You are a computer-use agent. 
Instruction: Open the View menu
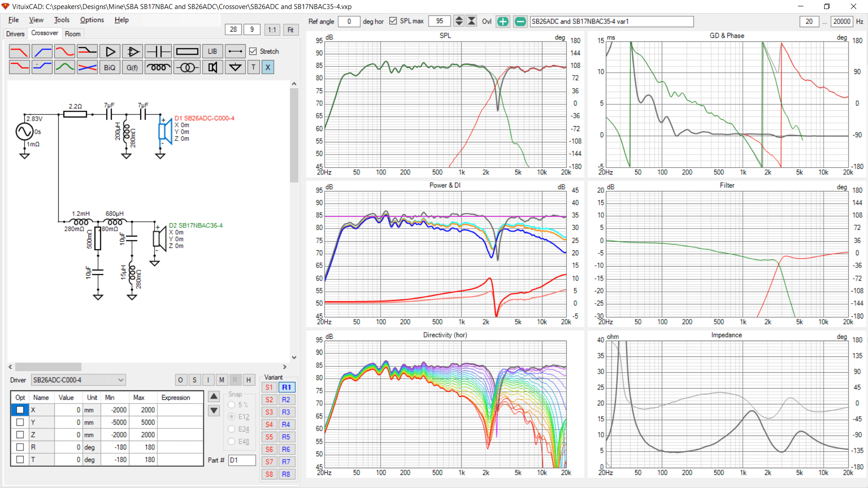(x=36, y=20)
